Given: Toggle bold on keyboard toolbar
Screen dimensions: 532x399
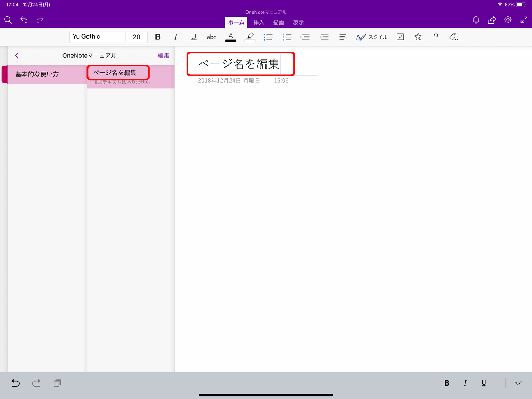Looking at the screenshot, I should [447, 383].
